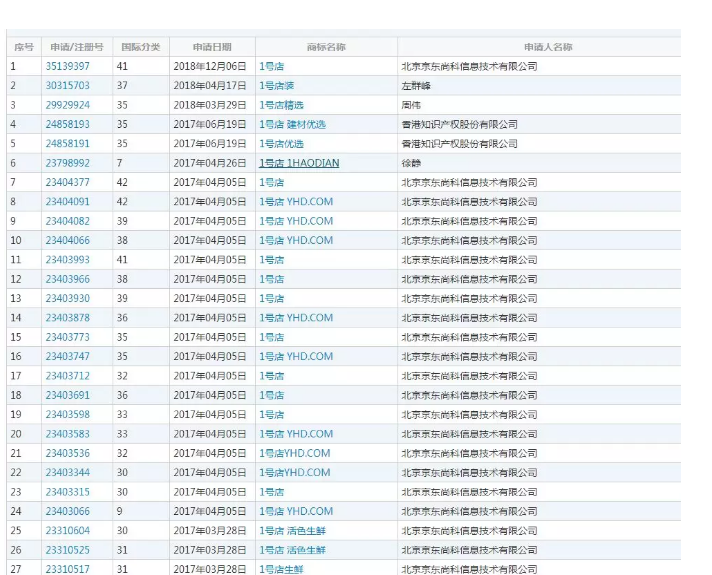712x575 pixels.
Task: Select date 2018年12月06日 in row 1
Action: tap(210, 66)
